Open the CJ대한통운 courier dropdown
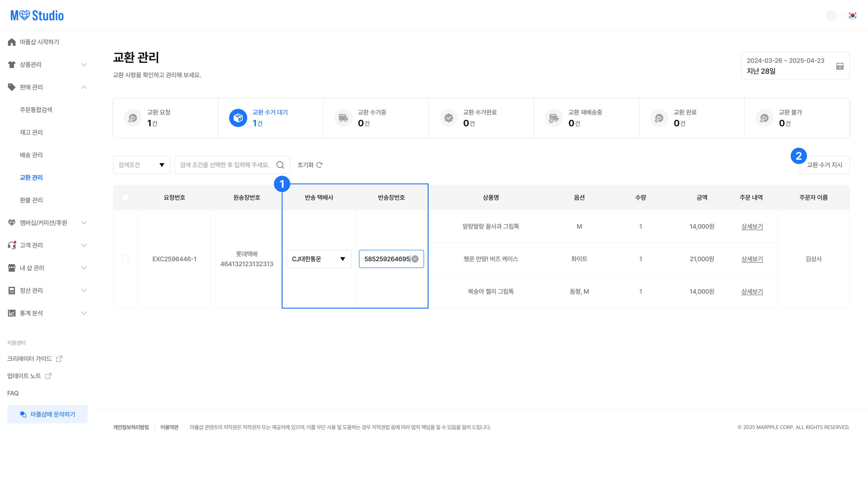This screenshot has width=868, height=488. [x=319, y=259]
